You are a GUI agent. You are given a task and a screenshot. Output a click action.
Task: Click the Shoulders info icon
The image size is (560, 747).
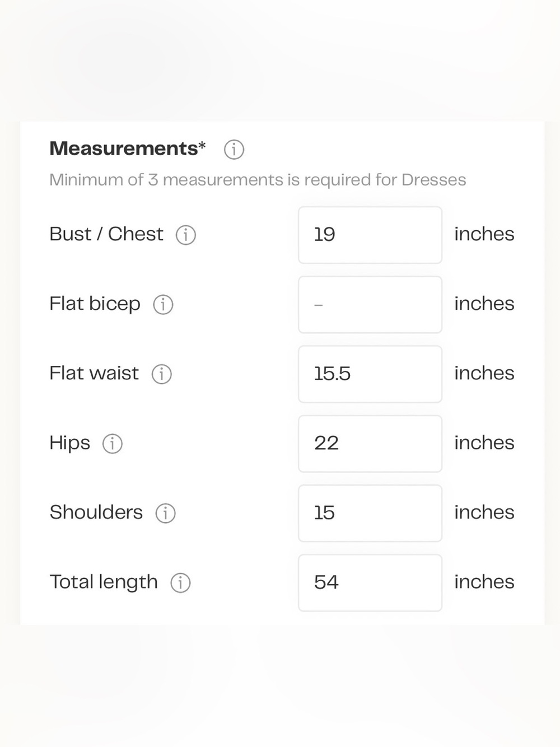[166, 513]
